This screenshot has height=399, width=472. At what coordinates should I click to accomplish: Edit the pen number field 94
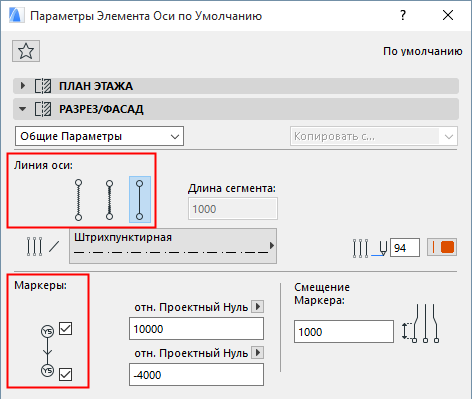coord(405,248)
